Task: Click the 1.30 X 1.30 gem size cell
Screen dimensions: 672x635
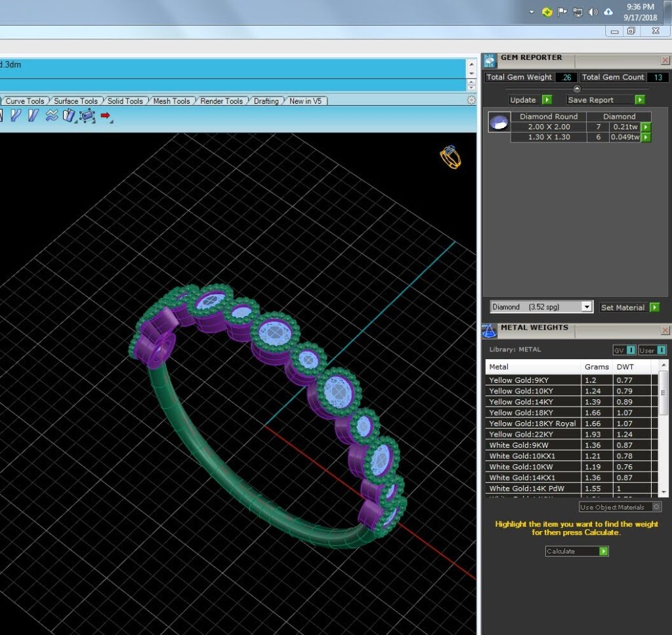Action: [x=549, y=137]
